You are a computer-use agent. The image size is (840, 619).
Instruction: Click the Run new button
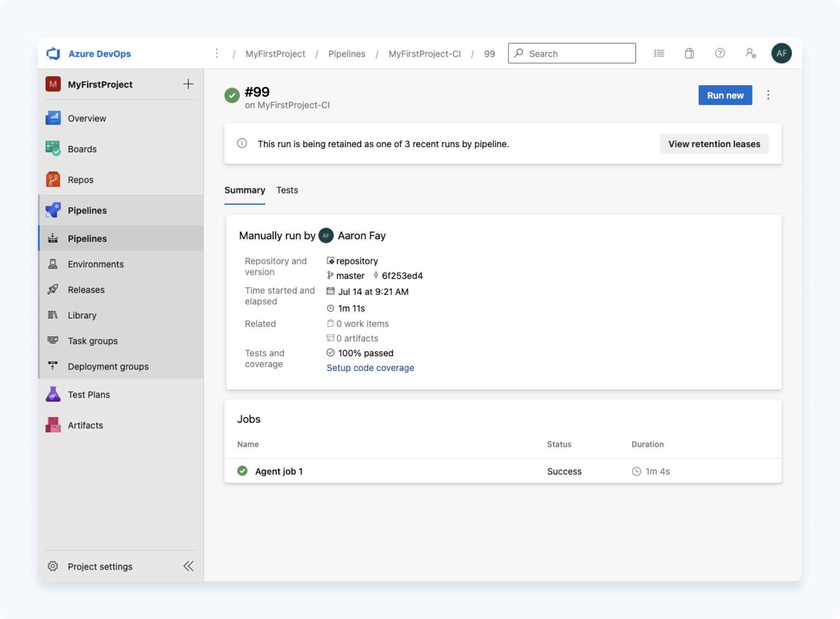click(725, 95)
